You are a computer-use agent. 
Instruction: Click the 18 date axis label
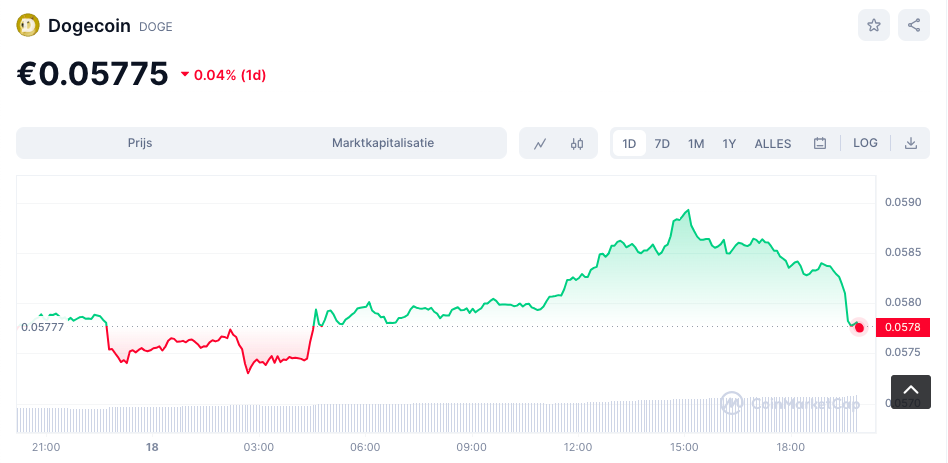tap(152, 448)
